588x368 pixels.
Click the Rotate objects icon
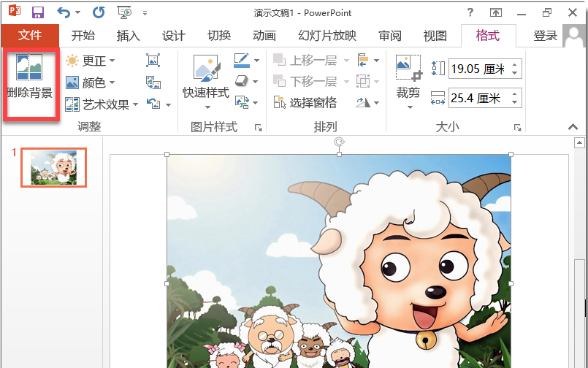(x=362, y=102)
